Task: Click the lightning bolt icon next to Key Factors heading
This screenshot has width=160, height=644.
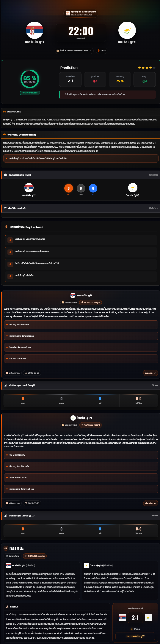Action: point(7,227)
